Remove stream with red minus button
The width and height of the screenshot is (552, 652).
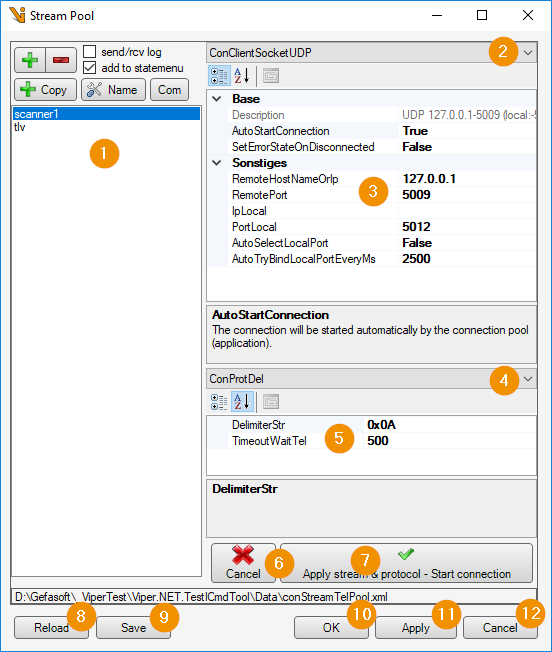[x=61, y=60]
